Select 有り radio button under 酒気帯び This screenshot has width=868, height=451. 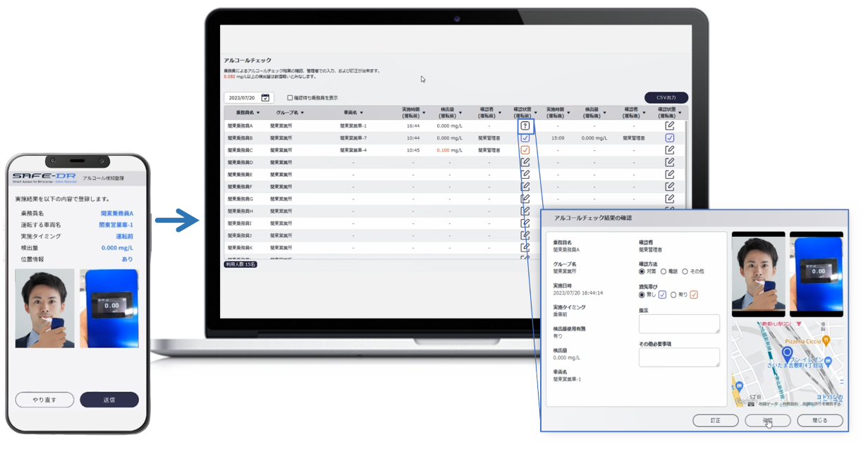674,295
